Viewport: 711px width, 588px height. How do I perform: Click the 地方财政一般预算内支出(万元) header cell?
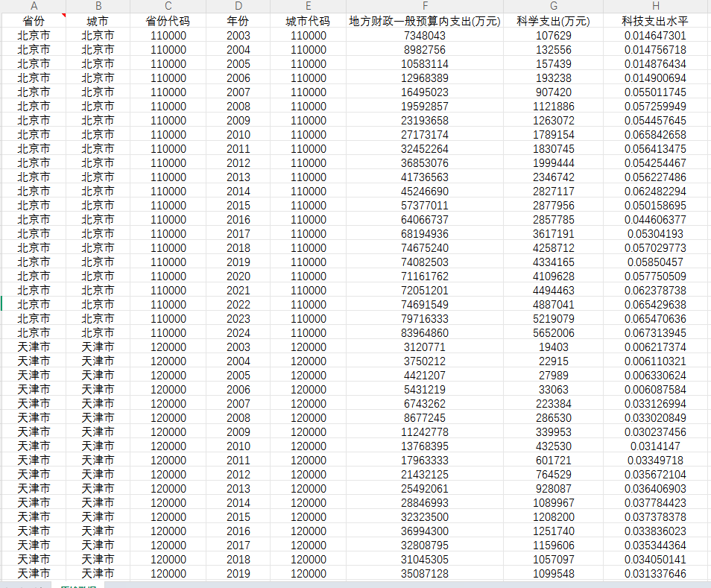click(425, 21)
